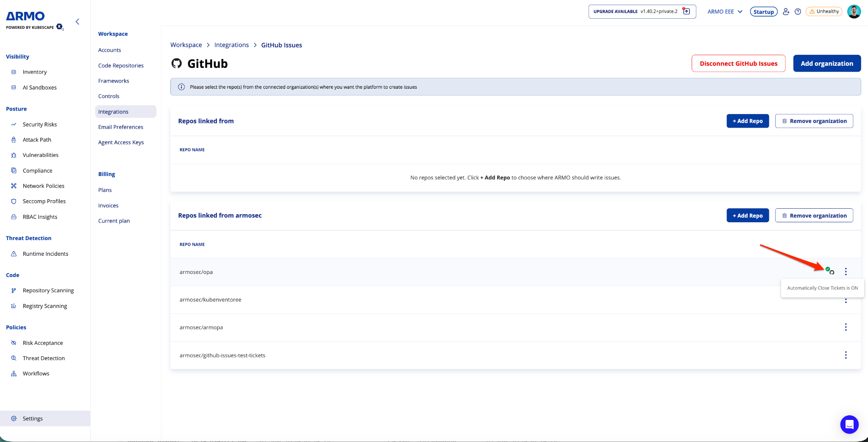Click the Security Risks chart icon

(x=14, y=124)
